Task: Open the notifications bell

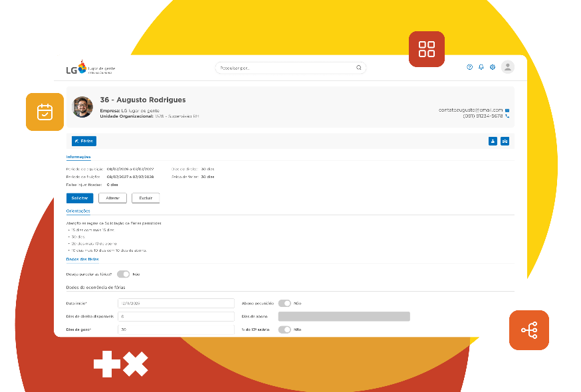Action: (x=481, y=67)
